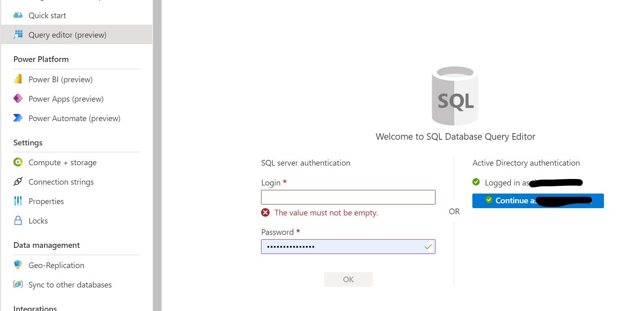Click the Geo-Replication globe icon
Viewport: 644px width, 311px height.
18,264
